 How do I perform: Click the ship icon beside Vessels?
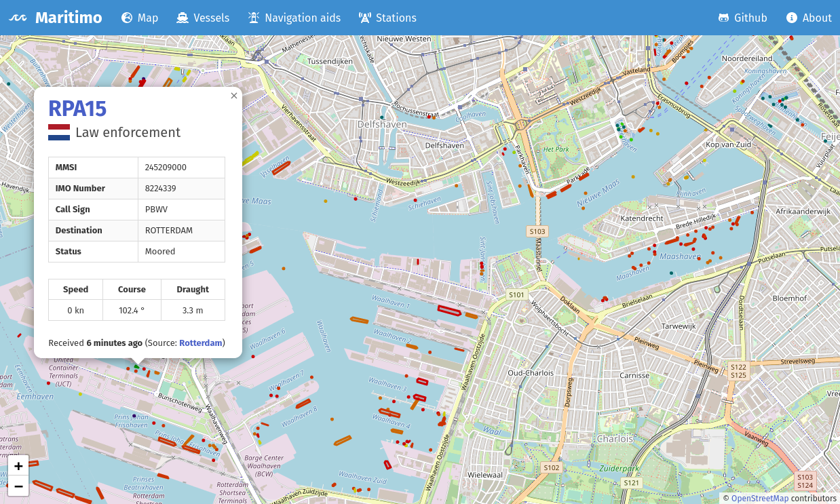[x=182, y=18]
